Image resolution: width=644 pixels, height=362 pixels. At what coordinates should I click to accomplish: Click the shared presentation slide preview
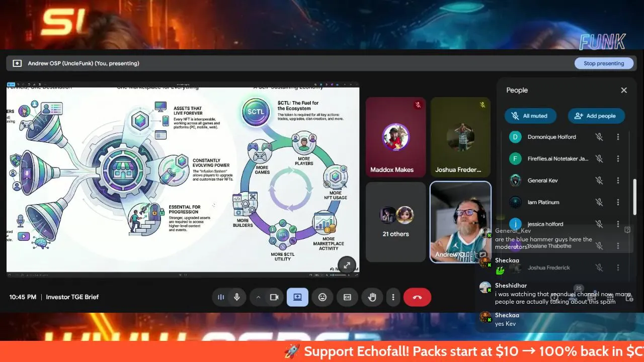pos(183,179)
